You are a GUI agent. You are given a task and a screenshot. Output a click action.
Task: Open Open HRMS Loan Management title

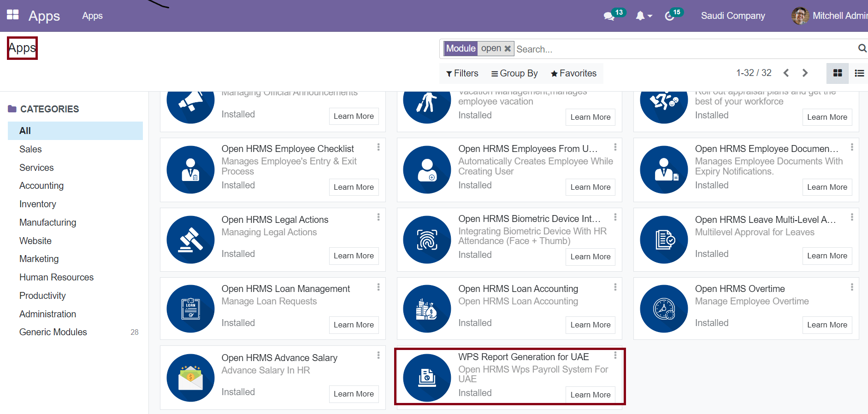click(286, 289)
